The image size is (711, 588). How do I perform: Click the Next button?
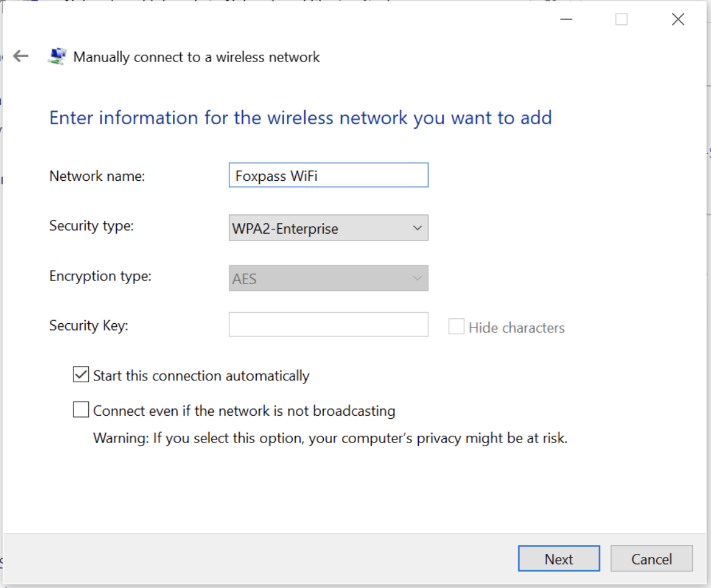point(559,559)
